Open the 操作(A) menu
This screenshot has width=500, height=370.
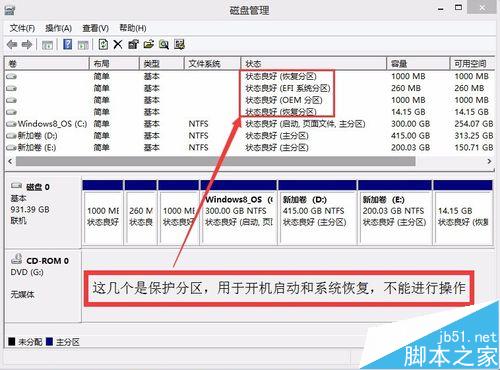point(59,28)
